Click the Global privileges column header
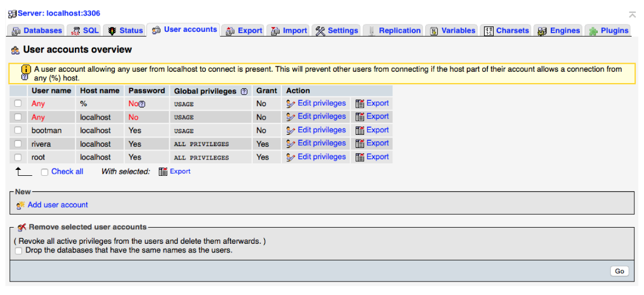 (x=211, y=91)
